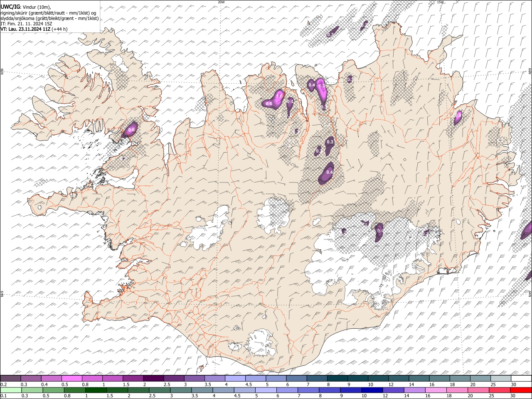Select the white 30 swatch in top legend row
Screen dimensions: 532x399
pyautogui.click(x=521, y=379)
